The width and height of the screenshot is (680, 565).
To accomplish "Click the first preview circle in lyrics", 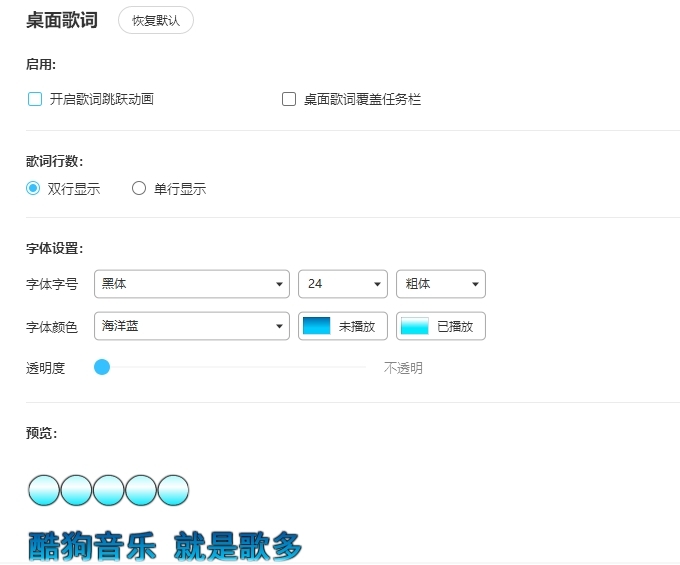I will 44,490.
